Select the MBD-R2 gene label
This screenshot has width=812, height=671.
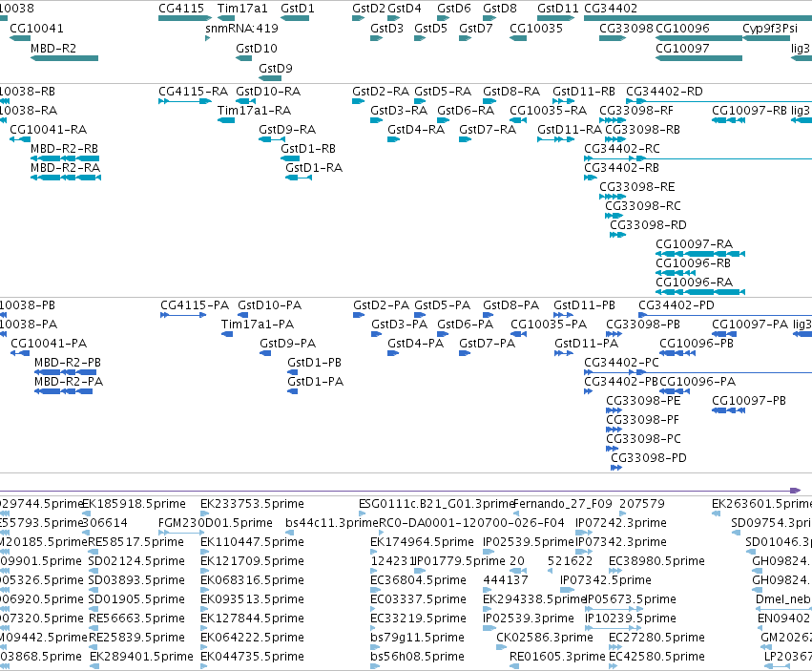coord(53,48)
